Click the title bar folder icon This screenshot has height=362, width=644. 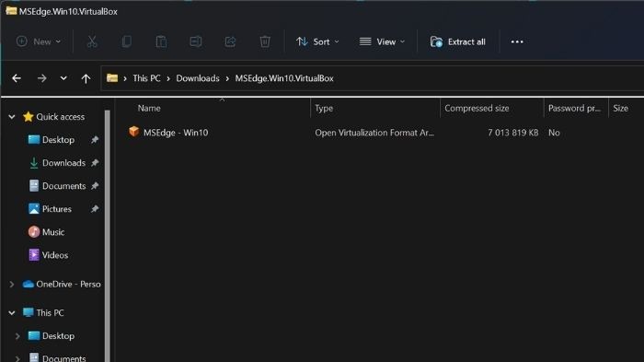[11, 10]
